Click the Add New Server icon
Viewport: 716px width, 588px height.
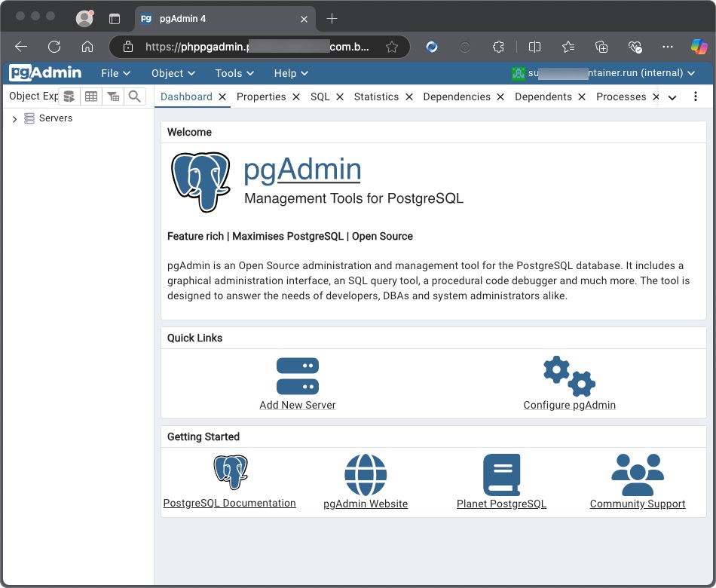tap(298, 376)
